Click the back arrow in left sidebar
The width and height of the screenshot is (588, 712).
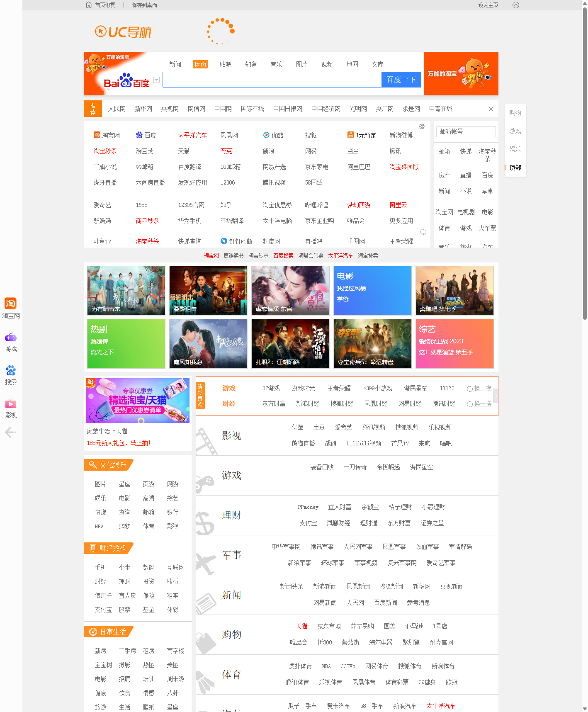pyautogui.click(x=10, y=433)
